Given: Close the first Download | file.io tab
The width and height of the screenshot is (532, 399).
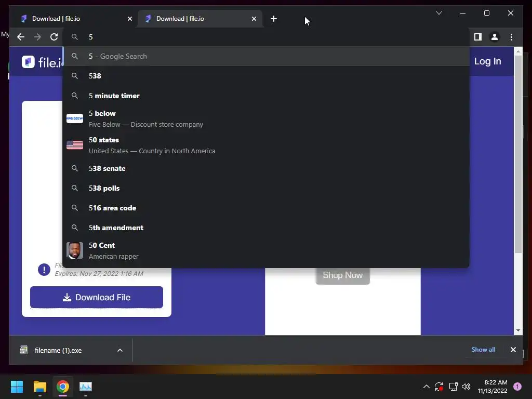Looking at the screenshot, I should click(129, 19).
